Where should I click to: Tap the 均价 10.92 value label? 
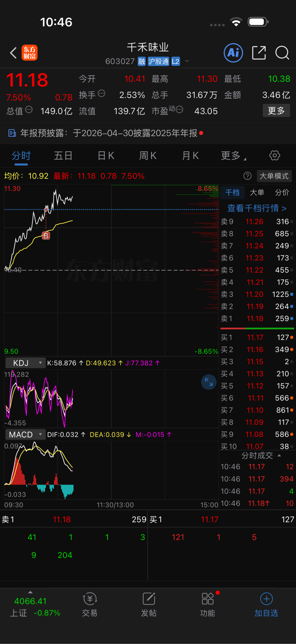tap(26, 176)
